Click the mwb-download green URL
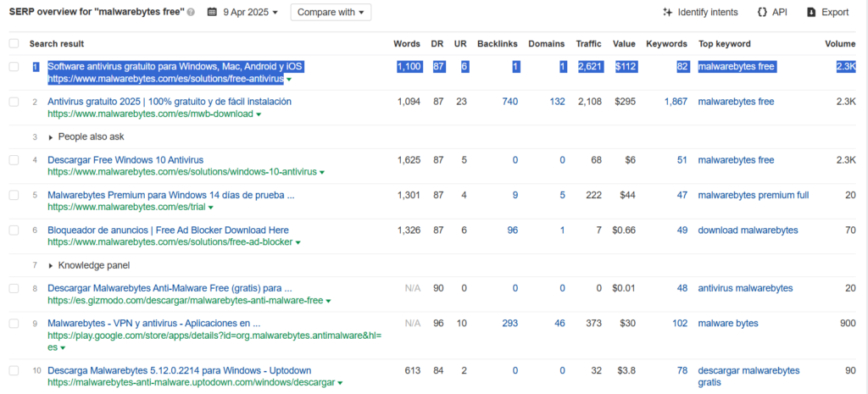The width and height of the screenshot is (868, 394). pos(150,114)
